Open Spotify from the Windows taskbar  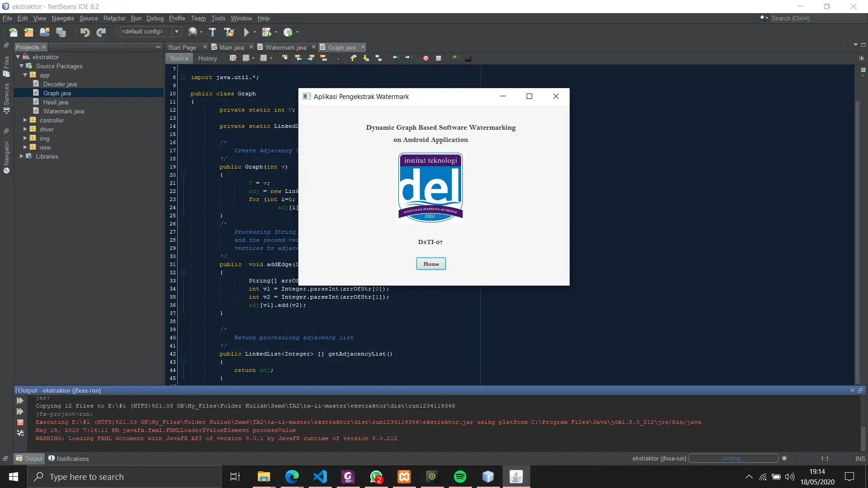pos(460,477)
